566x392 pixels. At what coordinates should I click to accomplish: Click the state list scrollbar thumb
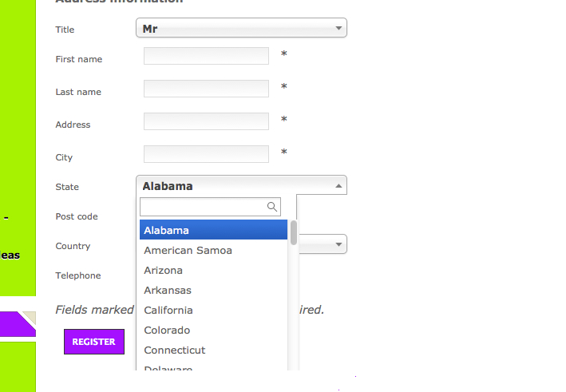point(294,232)
